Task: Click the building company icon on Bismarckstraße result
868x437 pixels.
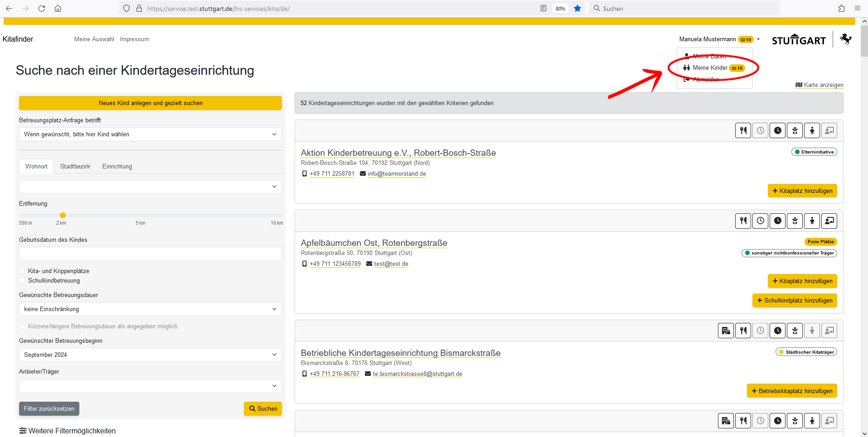Action: 726,331
